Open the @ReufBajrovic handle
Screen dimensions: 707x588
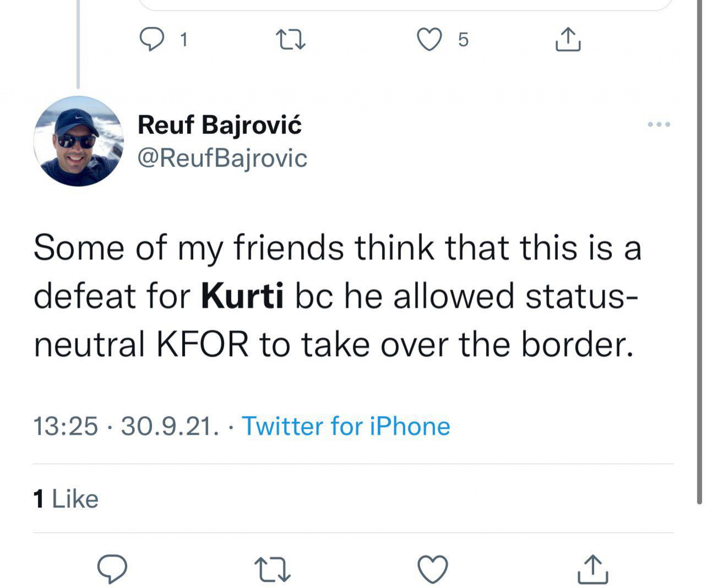[x=222, y=158]
